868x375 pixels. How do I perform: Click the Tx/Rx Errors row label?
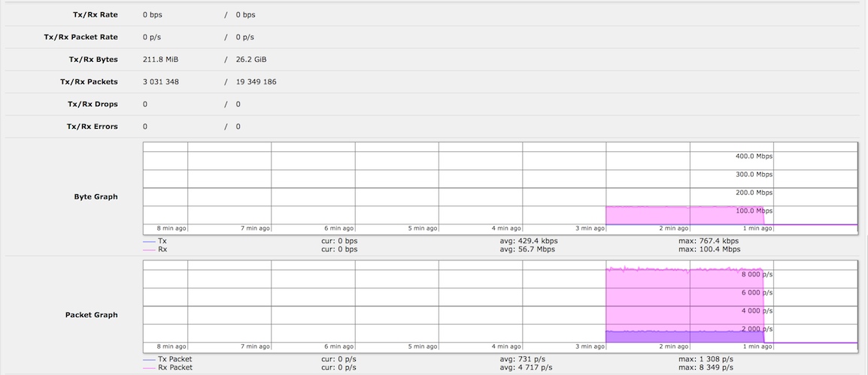pyautogui.click(x=92, y=127)
